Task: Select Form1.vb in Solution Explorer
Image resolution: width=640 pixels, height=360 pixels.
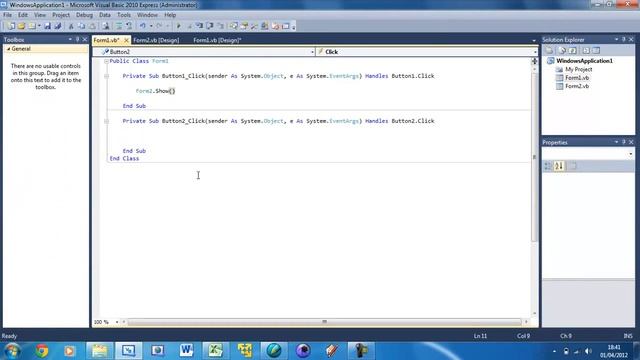Action: (577, 78)
